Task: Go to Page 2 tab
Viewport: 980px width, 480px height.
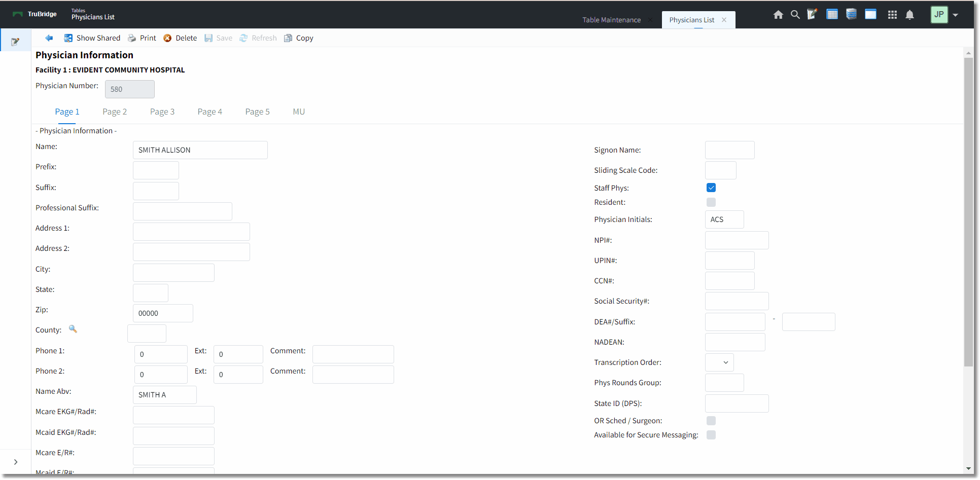Action: 115,112
